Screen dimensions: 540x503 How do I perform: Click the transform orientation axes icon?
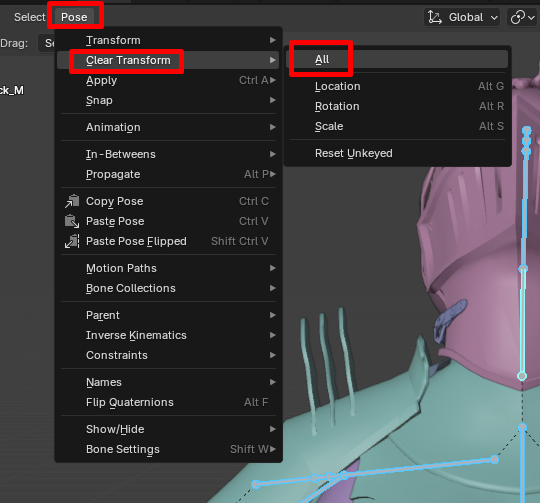[435, 17]
